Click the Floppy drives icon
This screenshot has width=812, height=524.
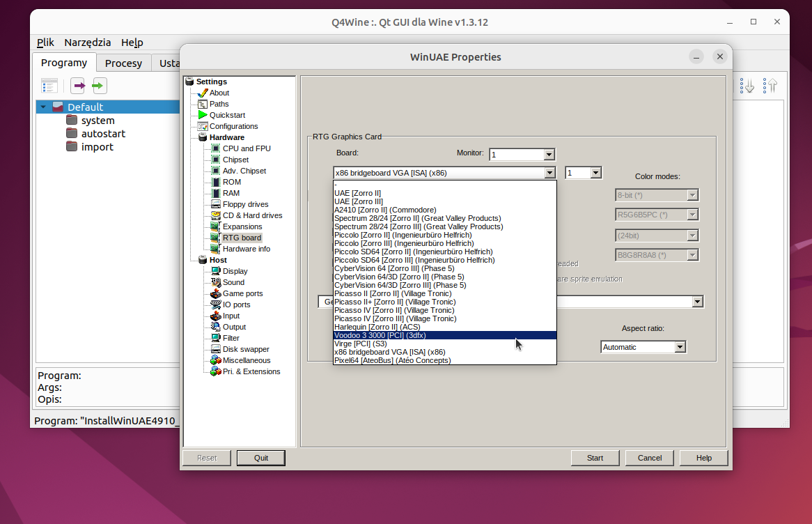click(x=216, y=204)
